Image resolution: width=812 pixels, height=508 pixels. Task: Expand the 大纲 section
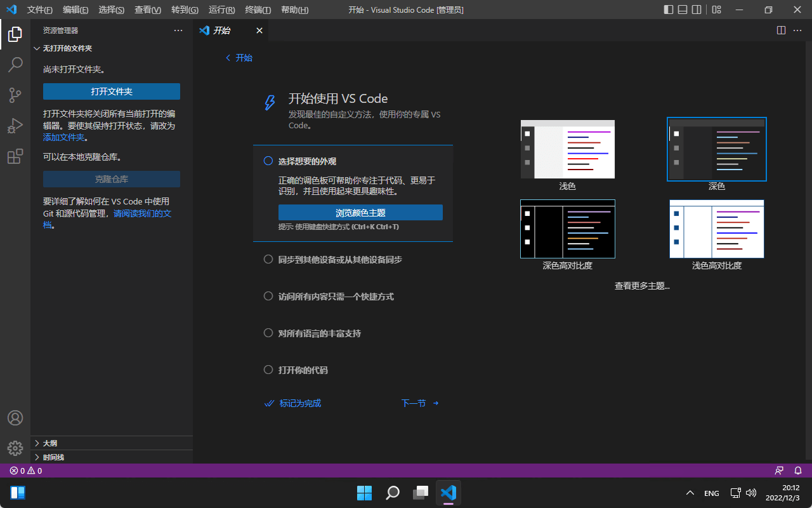[x=112, y=443]
